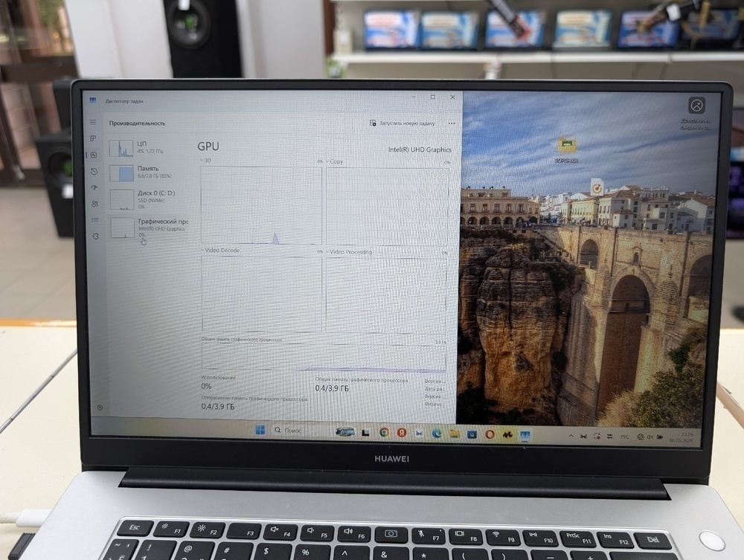This screenshot has width=744, height=560.
Task: Click the shared GPU memory graph
Action: [x=324, y=356]
